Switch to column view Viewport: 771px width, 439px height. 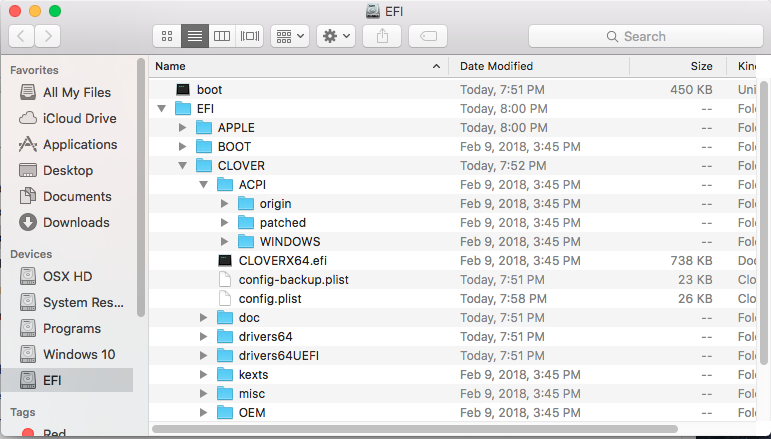pos(222,36)
